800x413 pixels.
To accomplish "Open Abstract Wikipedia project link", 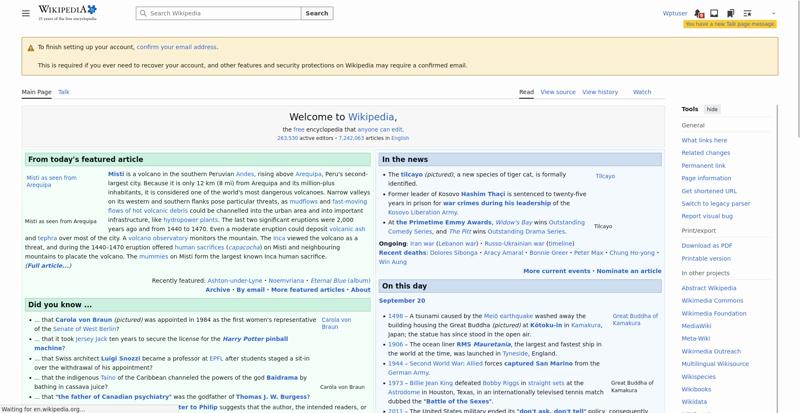I will (709, 288).
